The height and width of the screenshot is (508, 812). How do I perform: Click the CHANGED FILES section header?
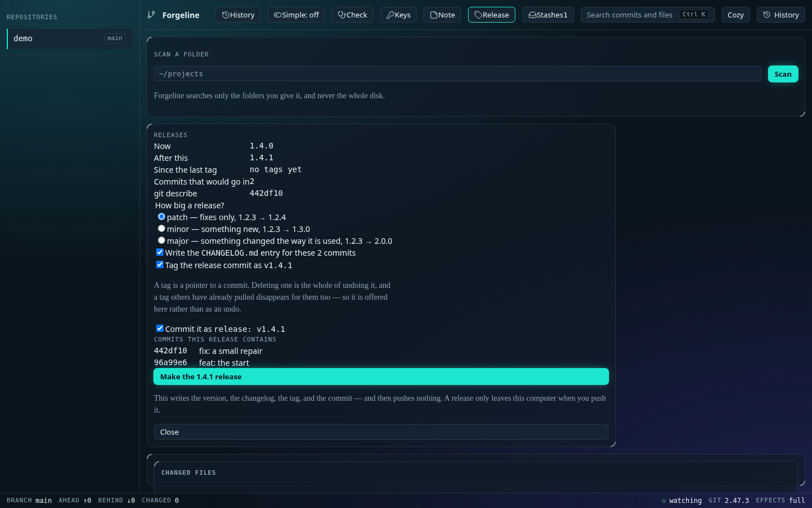189,472
